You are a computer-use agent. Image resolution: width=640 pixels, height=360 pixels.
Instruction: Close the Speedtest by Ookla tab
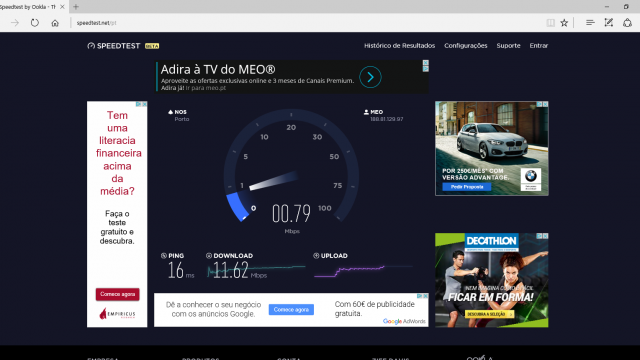pos(62,7)
